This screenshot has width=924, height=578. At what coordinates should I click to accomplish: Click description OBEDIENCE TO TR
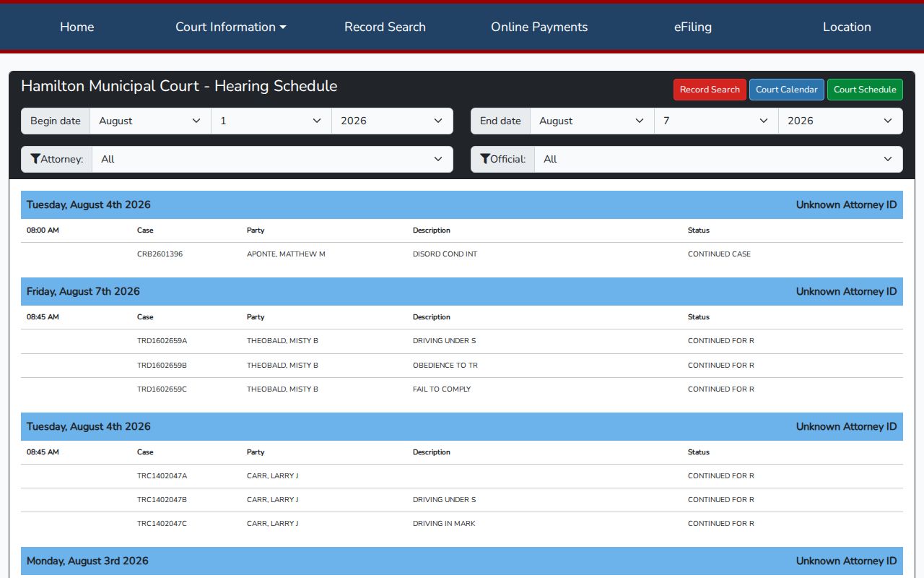click(445, 366)
